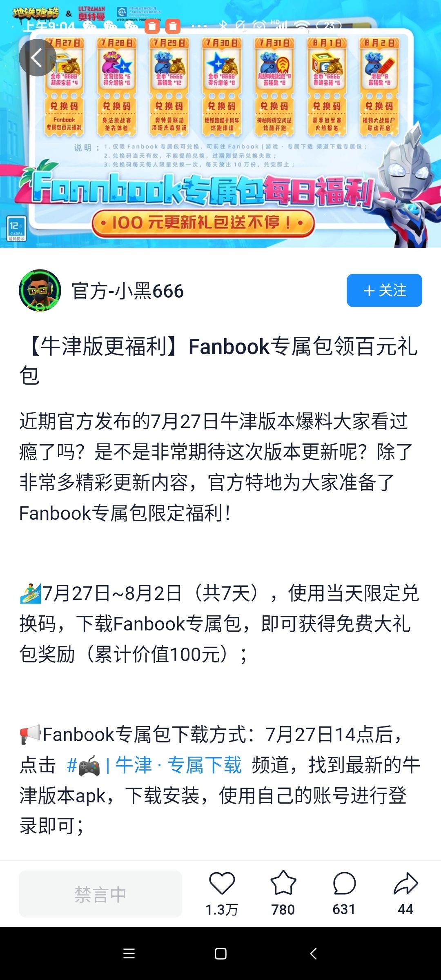The image size is (441, 980).
Task: Tap the Android system back chevron
Action: click(313, 953)
